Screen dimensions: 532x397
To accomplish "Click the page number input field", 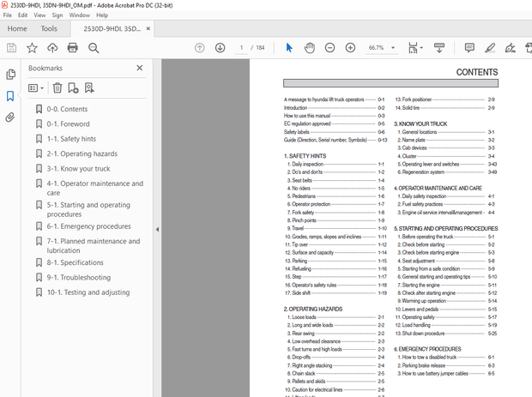I will [243, 48].
